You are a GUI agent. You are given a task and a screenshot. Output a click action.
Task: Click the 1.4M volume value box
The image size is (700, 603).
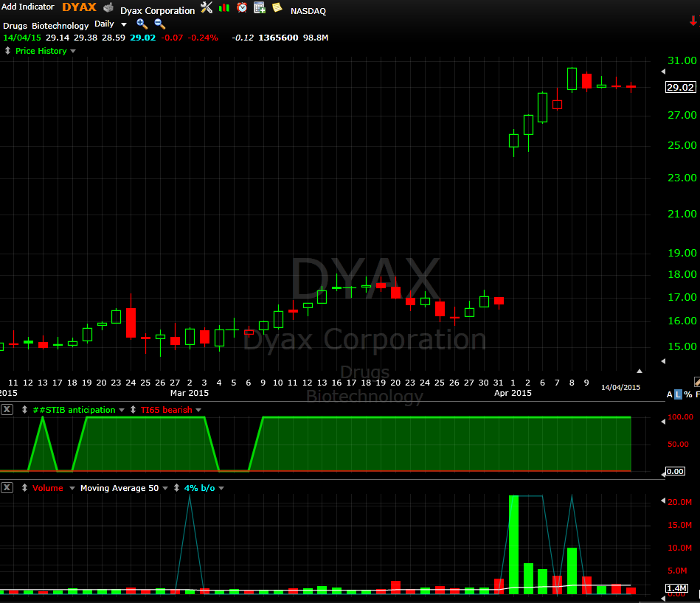click(x=676, y=588)
